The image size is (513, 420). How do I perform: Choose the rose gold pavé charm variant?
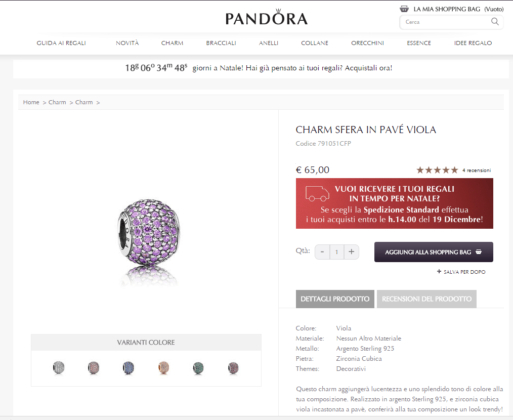tap(163, 367)
